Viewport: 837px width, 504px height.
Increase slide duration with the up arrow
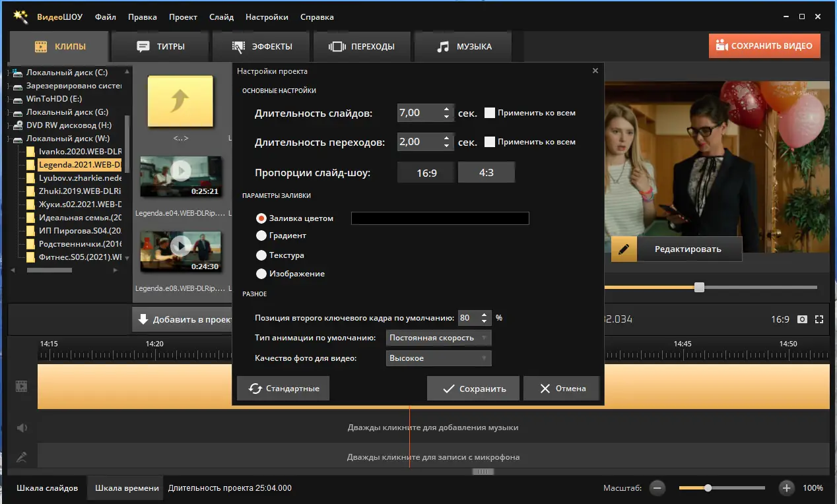click(447, 109)
